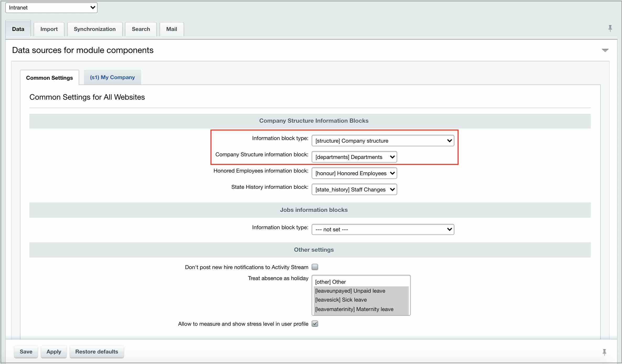The image size is (622, 364).
Task: Click the Apply button
Action: pos(54,352)
